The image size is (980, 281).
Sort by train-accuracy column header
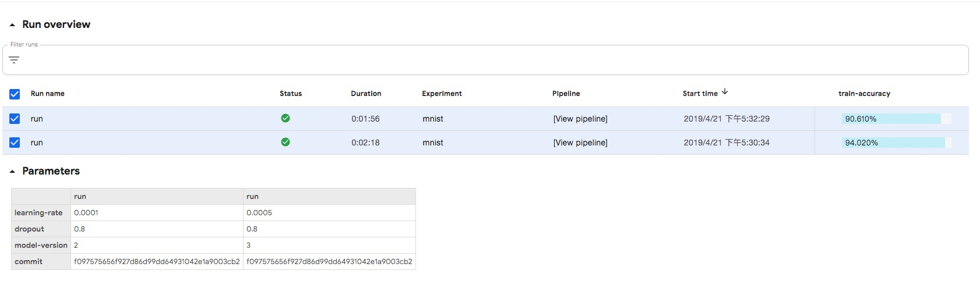pyautogui.click(x=864, y=94)
